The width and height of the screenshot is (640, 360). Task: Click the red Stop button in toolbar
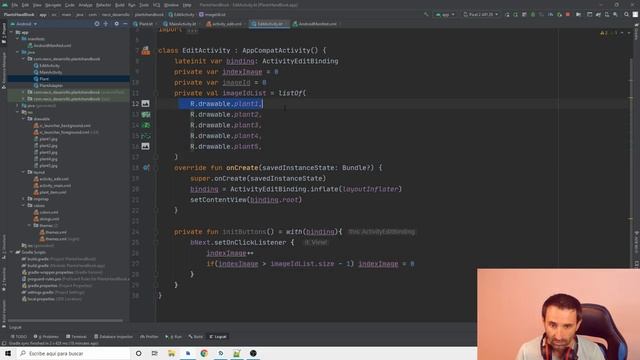[x=568, y=14]
